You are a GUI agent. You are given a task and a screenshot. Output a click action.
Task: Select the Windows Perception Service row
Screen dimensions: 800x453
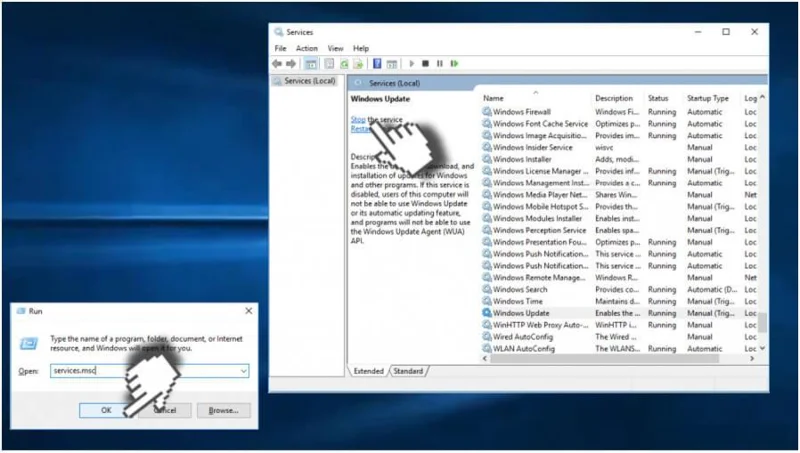[x=619, y=230]
